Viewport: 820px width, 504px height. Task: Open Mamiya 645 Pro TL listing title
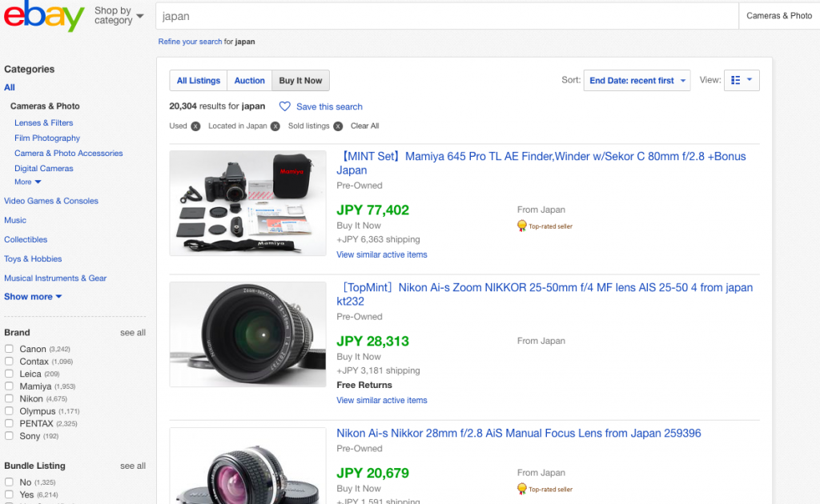[x=541, y=163]
